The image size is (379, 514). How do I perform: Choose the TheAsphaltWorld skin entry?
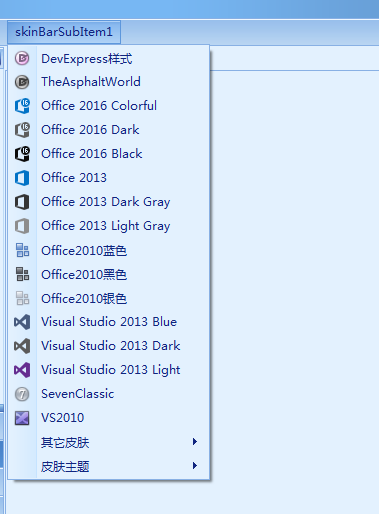pos(109,82)
